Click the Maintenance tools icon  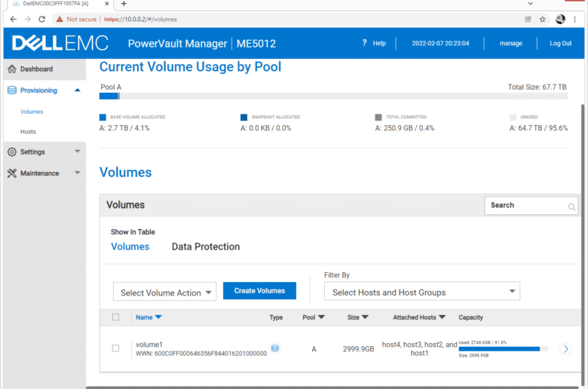[12, 173]
